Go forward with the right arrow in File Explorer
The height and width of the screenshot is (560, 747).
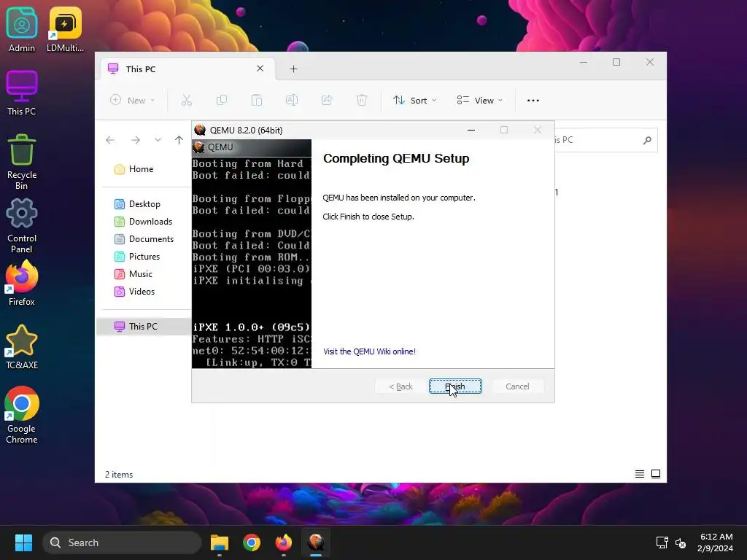(136, 140)
